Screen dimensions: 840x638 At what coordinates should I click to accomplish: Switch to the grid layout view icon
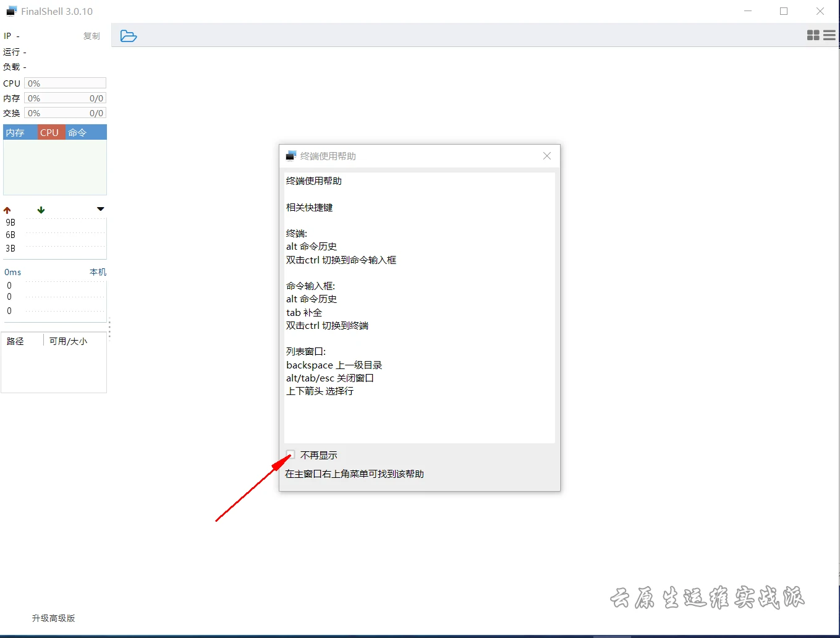click(813, 35)
